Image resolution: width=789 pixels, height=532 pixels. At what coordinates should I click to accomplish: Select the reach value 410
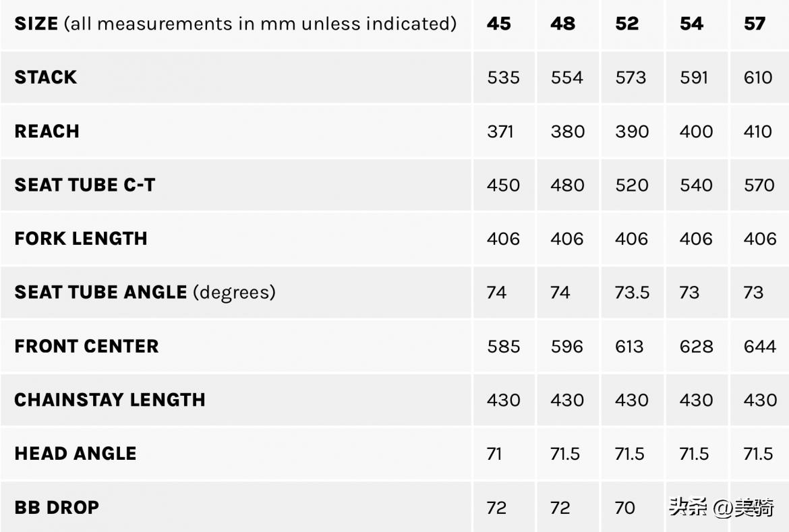758,131
